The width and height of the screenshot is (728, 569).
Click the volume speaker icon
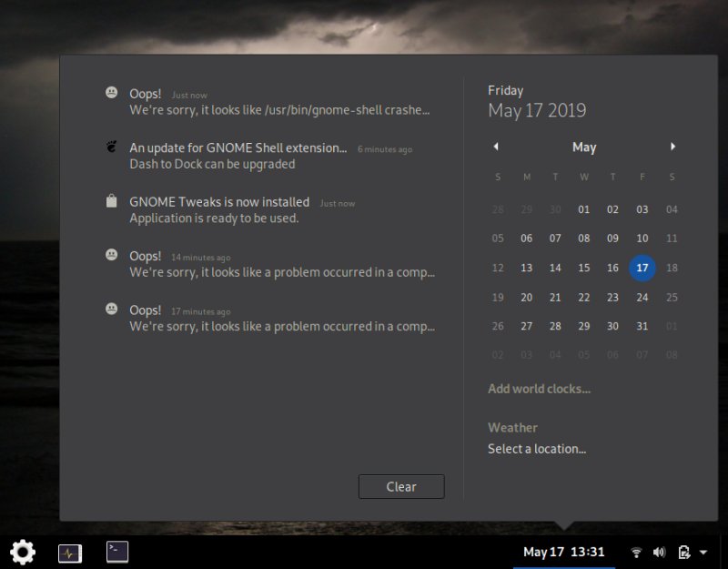click(659, 552)
